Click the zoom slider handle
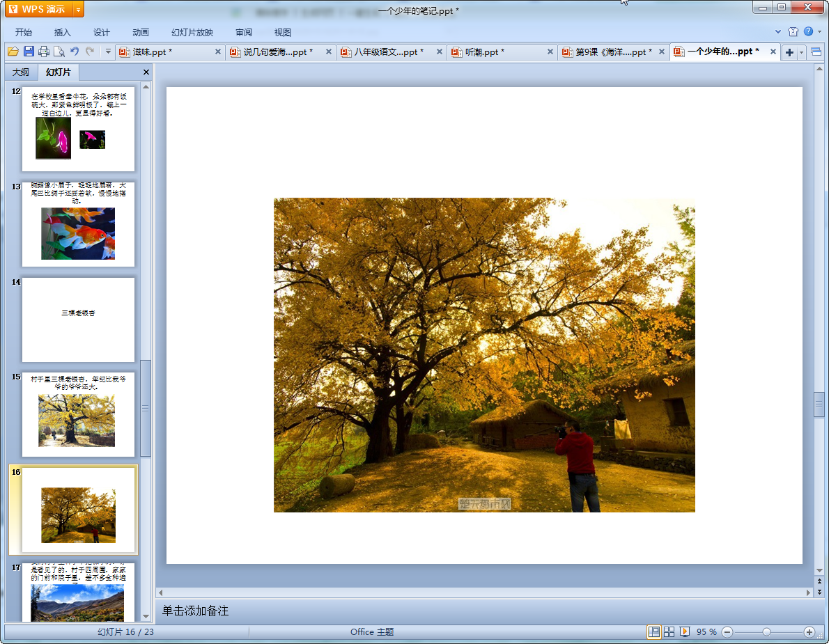This screenshot has height=644, width=829. coord(766,632)
